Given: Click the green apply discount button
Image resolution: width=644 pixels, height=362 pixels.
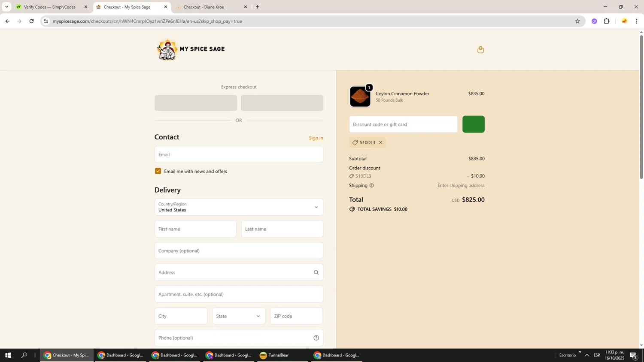Looking at the screenshot, I should tap(474, 124).
